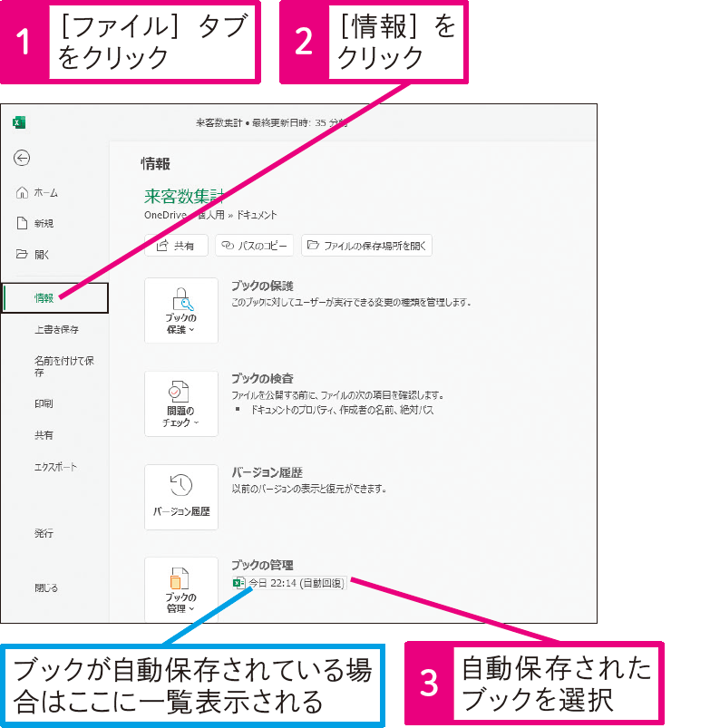Image resolution: width=710 pixels, height=728 pixels.
Task: Select 新規 in the sidebar
Action: click(44, 223)
